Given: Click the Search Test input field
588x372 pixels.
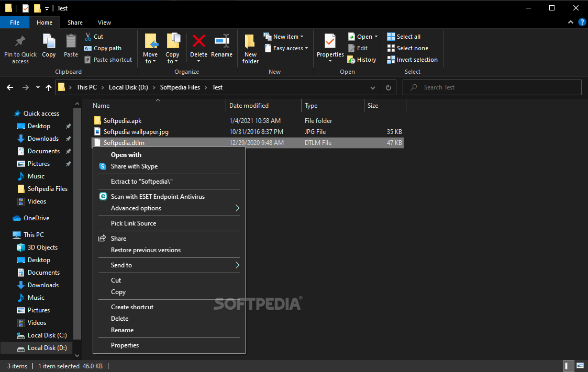Looking at the screenshot, I should (x=492, y=87).
